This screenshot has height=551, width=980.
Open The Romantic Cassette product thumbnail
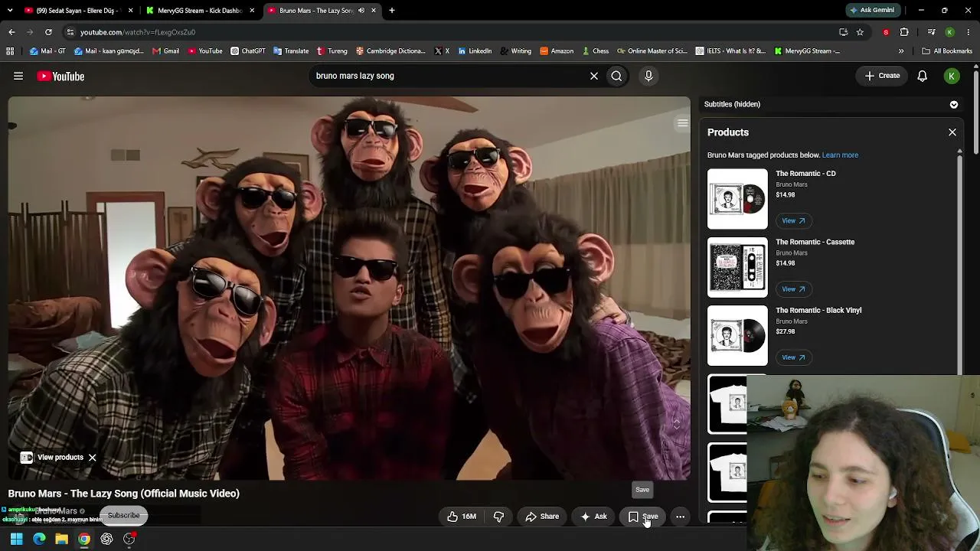pos(737,267)
